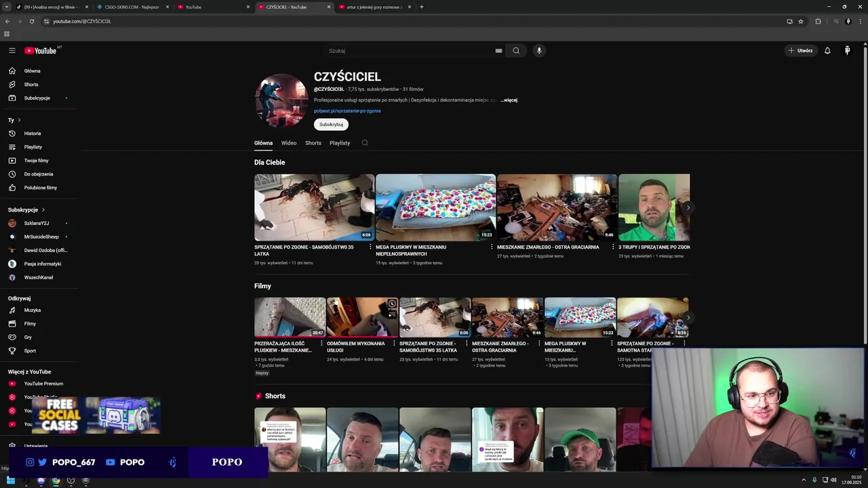Start voice search with the microphone icon
Image resolution: width=868 pixels, height=488 pixels.
[x=539, y=51]
